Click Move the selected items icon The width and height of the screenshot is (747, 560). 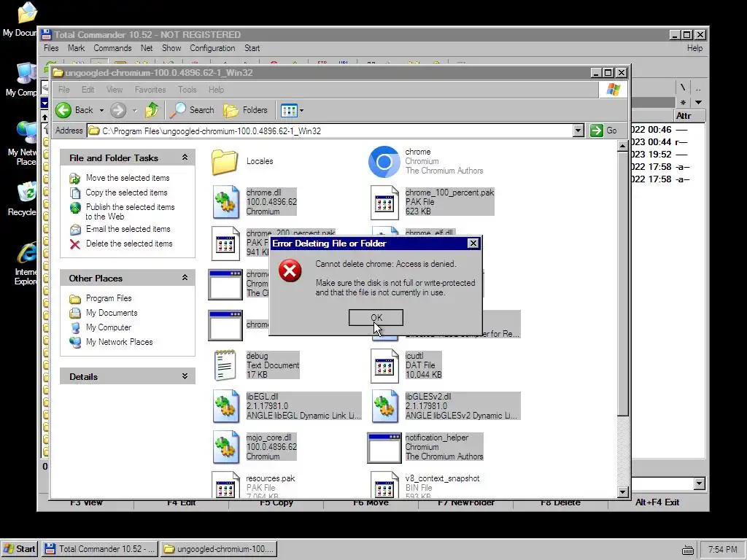click(75, 178)
